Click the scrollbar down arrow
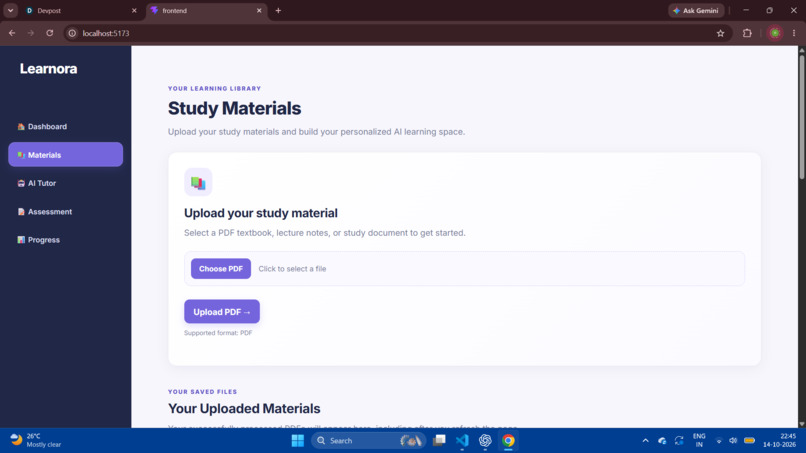The width and height of the screenshot is (806, 453). click(801, 424)
